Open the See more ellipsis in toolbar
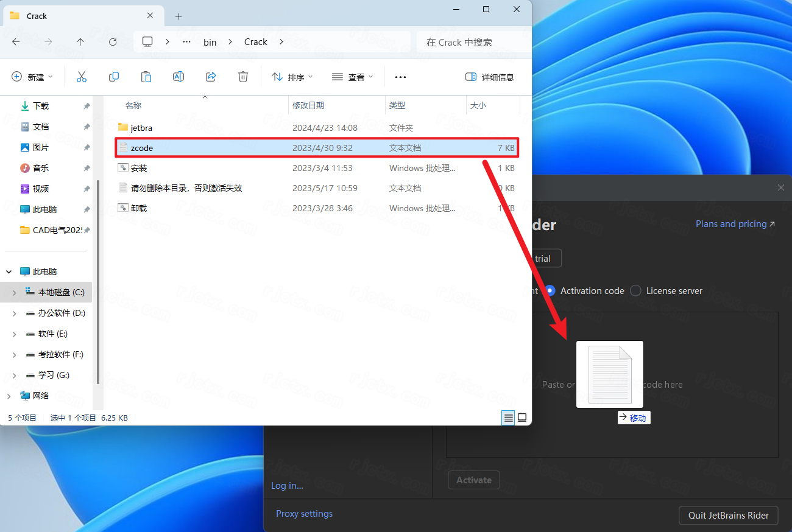Viewport: 792px width, 532px height. pos(400,77)
